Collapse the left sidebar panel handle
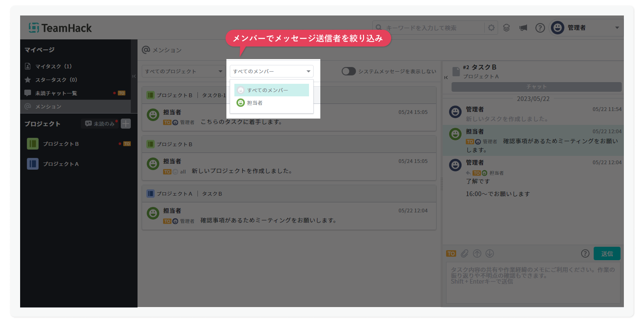 pyautogui.click(x=134, y=76)
